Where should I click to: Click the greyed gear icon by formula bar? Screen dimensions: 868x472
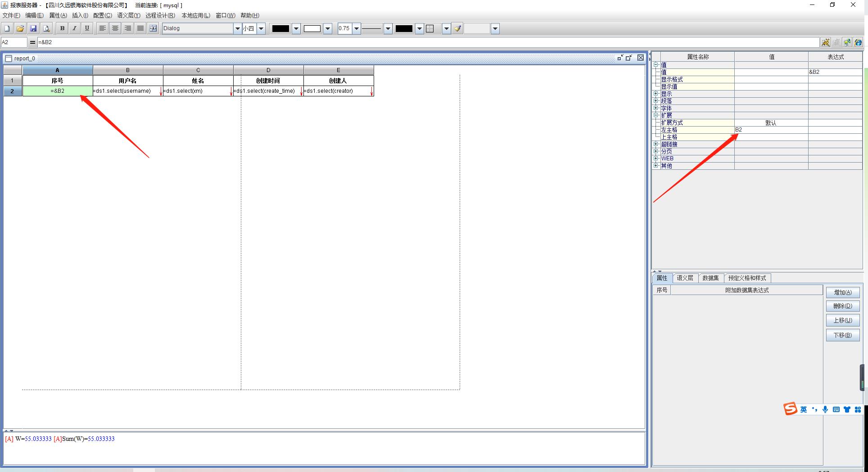836,42
